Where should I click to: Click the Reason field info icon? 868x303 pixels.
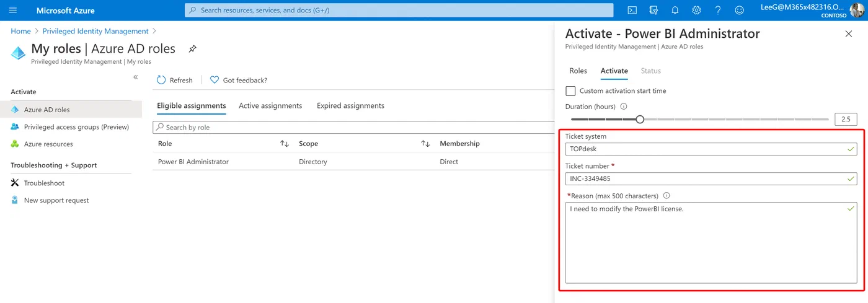(666, 196)
